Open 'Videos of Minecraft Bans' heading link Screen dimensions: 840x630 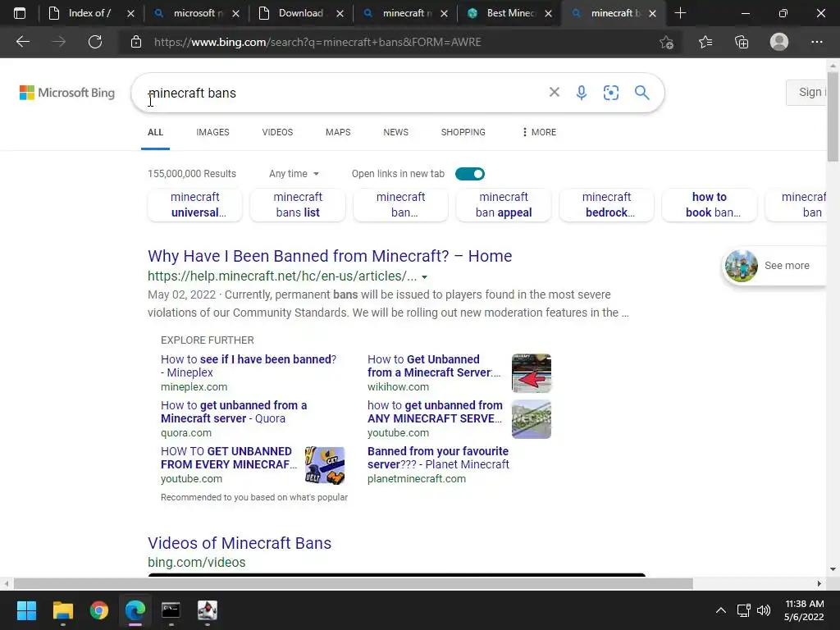pyautogui.click(x=240, y=543)
